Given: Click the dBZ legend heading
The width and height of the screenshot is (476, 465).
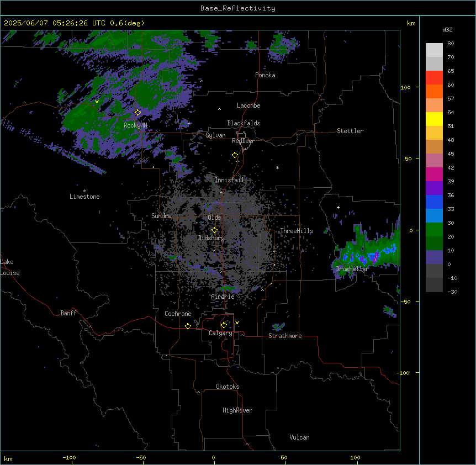Looking at the screenshot, I should pos(447,30).
